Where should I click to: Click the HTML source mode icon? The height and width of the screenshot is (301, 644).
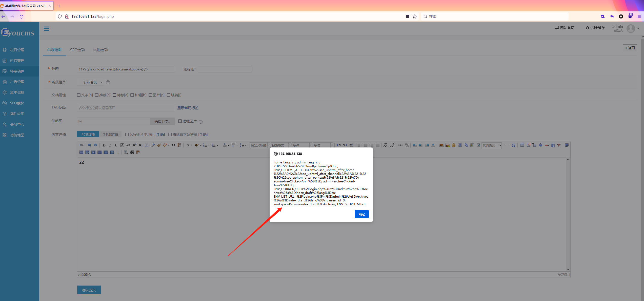[x=81, y=145]
